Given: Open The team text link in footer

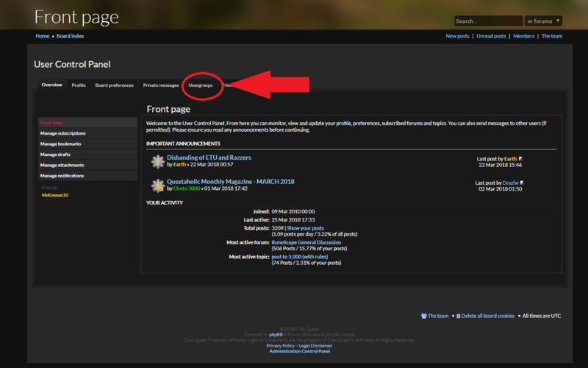Looking at the screenshot, I should tap(438, 316).
